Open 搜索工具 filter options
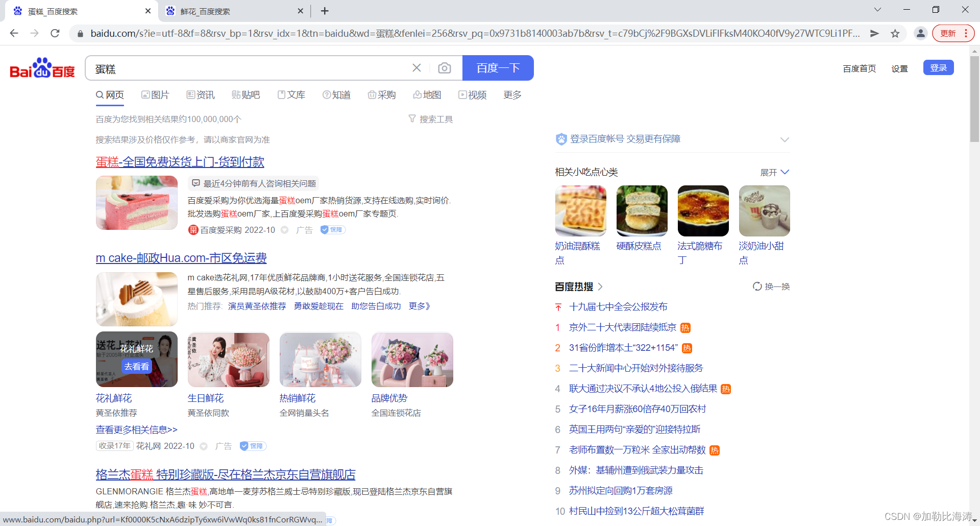 430,119
